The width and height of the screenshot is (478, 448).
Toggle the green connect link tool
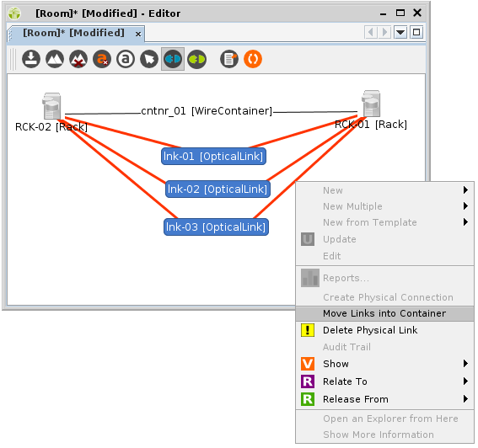[x=196, y=59]
